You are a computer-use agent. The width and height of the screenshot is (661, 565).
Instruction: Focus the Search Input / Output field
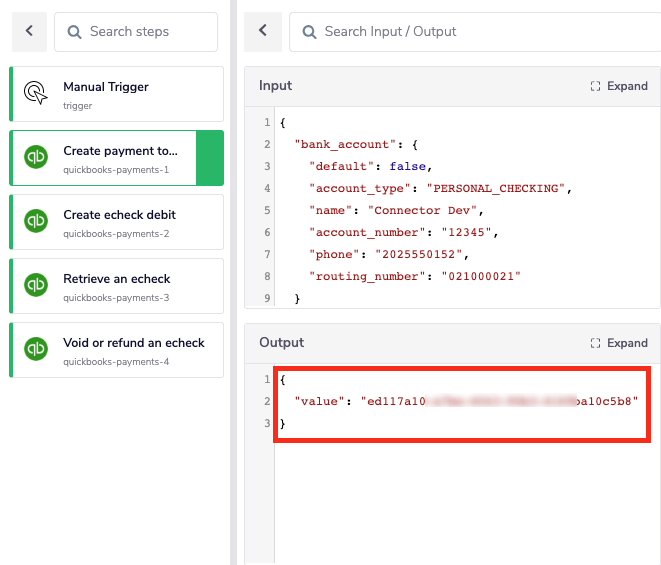475,32
